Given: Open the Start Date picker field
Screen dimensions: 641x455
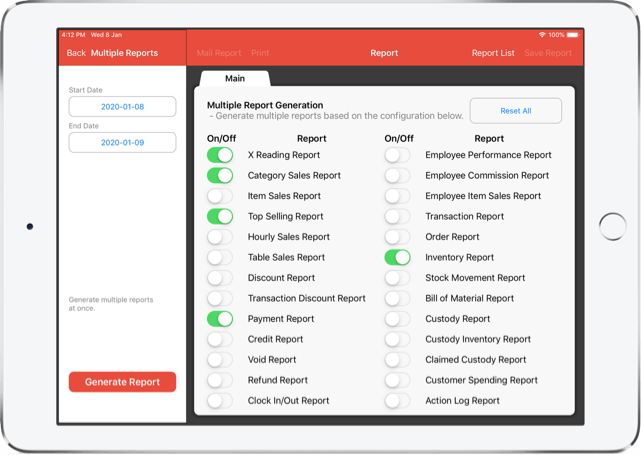Looking at the screenshot, I should click(122, 107).
